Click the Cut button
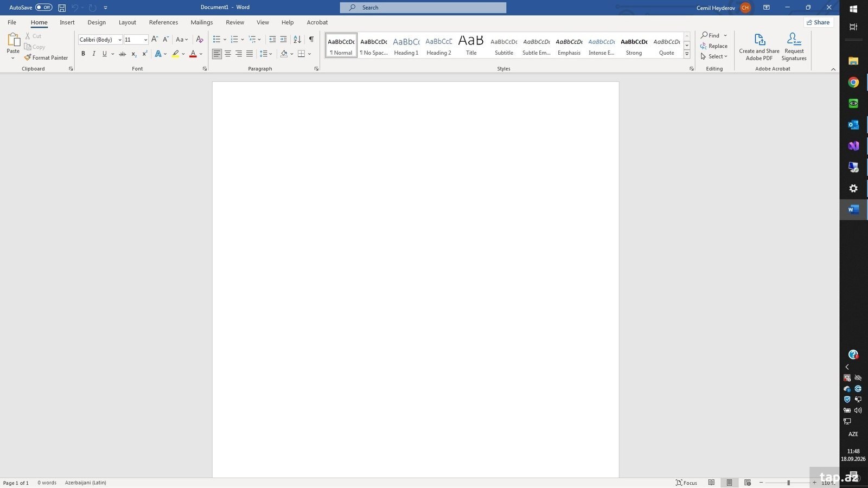 [x=33, y=36]
